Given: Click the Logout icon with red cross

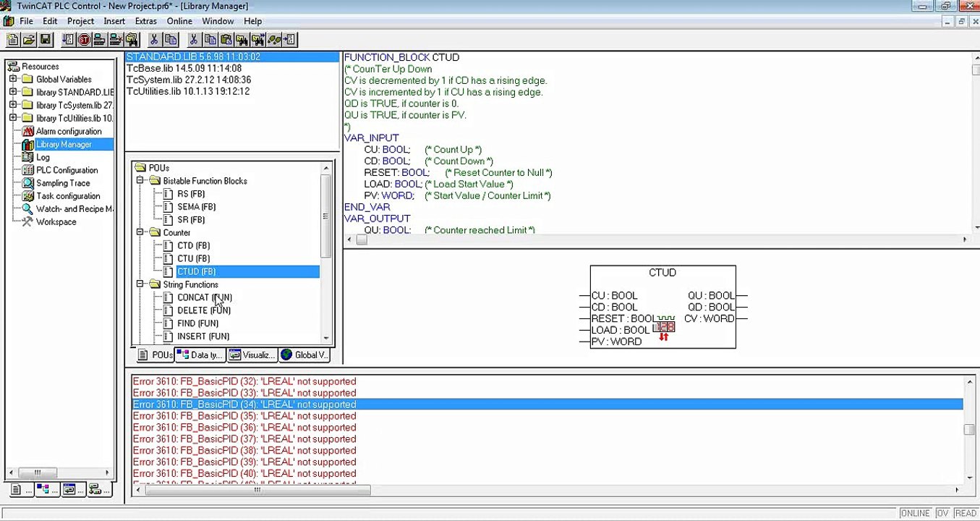Looking at the screenshot, I should click(116, 40).
